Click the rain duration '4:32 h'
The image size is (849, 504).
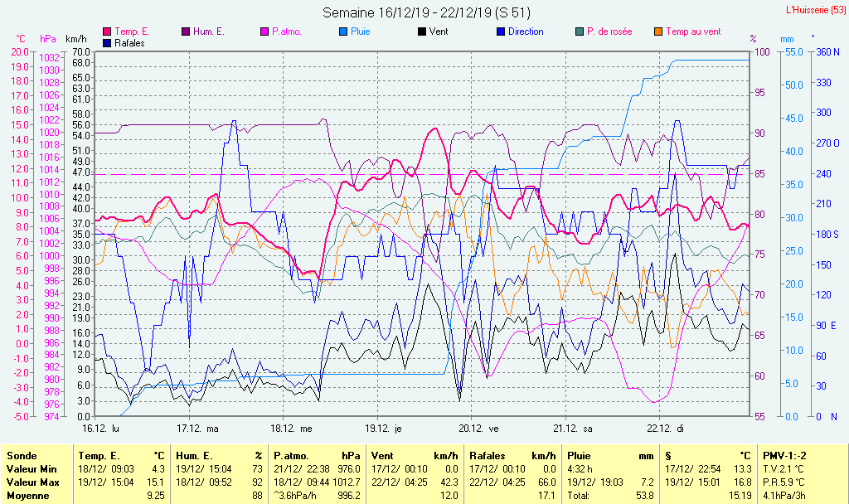tap(580, 469)
